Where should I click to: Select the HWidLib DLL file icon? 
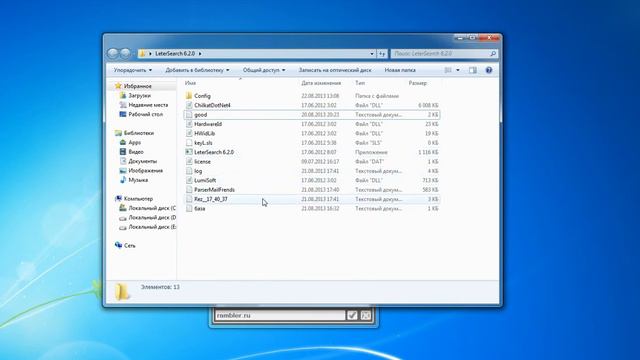pos(189,133)
